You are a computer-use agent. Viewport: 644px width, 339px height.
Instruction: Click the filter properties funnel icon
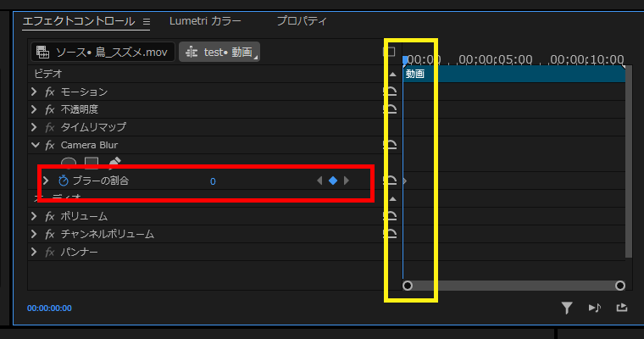pos(567,308)
